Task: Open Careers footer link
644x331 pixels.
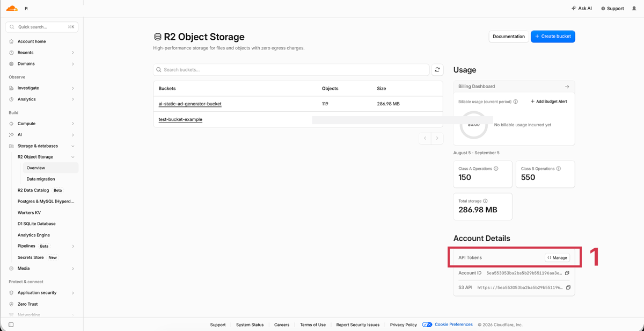Action: pyautogui.click(x=282, y=325)
